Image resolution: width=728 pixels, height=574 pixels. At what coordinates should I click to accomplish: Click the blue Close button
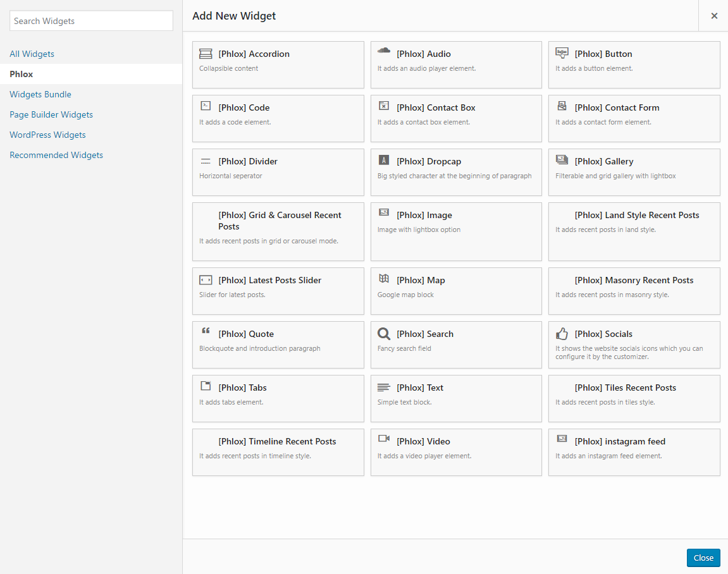tap(703, 558)
